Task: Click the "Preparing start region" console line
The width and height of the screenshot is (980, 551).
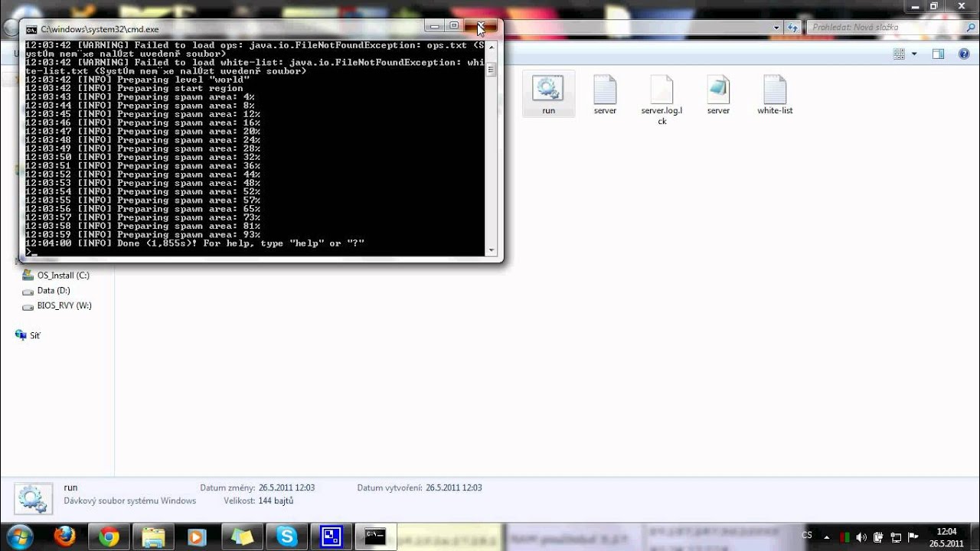Action: tap(134, 88)
